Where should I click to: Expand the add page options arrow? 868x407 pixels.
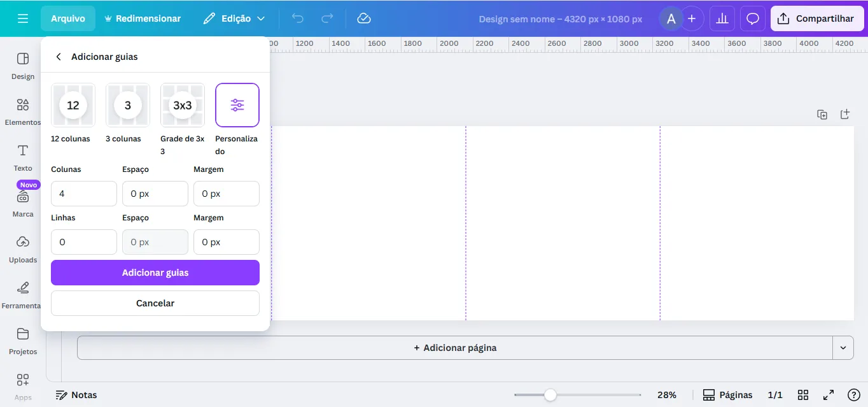(843, 348)
